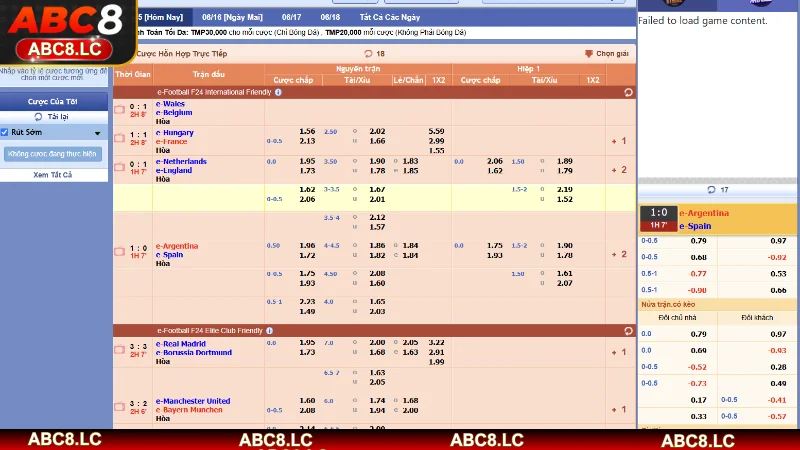Select handicap odds 1.56 for e-Hungary
Image resolution: width=800 pixels, height=450 pixels.
tap(307, 131)
